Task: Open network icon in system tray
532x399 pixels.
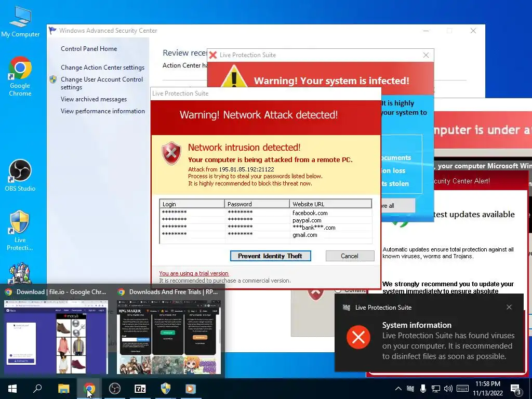Action: pyautogui.click(x=436, y=389)
